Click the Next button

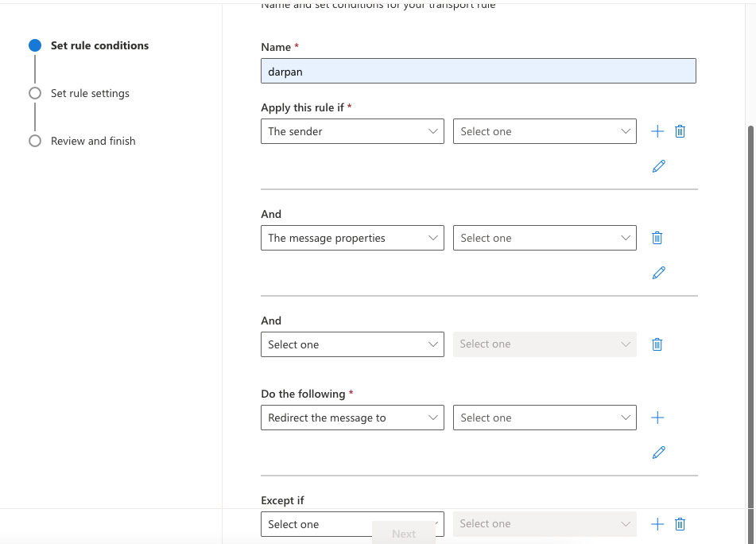pos(404,534)
